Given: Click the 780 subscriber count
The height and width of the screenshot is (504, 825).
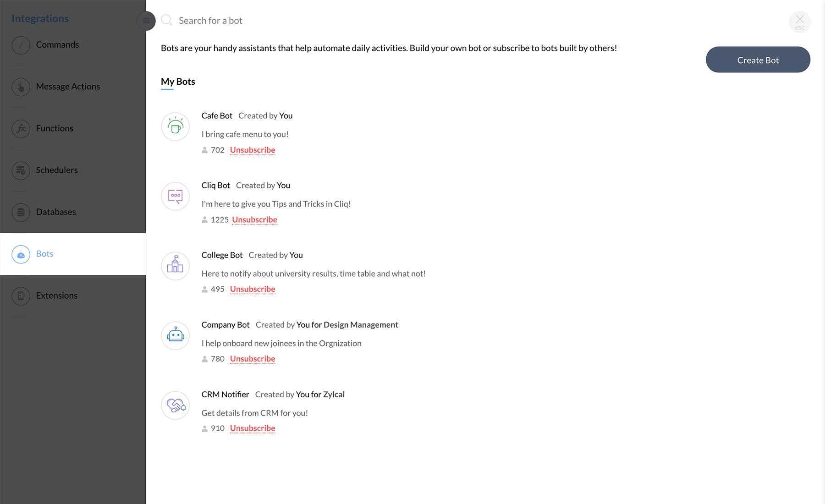Looking at the screenshot, I should [x=217, y=359].
